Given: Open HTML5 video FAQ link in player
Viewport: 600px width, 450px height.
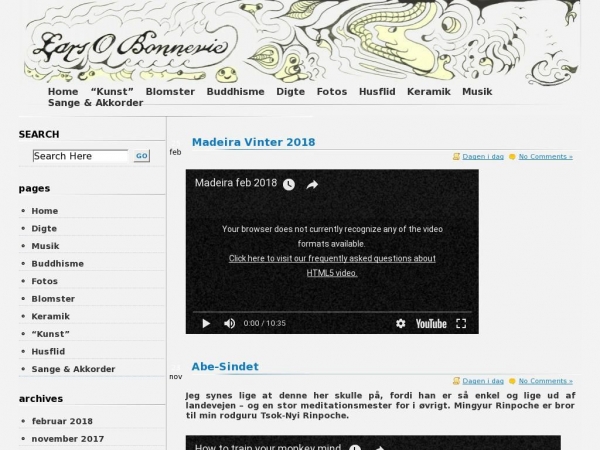Looking at the screenshot, I should click(332, 266).
